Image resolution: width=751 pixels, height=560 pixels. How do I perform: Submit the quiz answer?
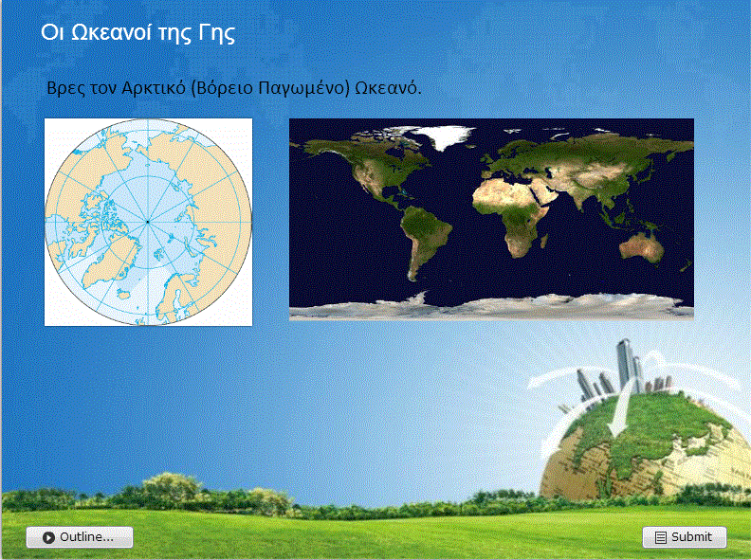pos(684,537)
